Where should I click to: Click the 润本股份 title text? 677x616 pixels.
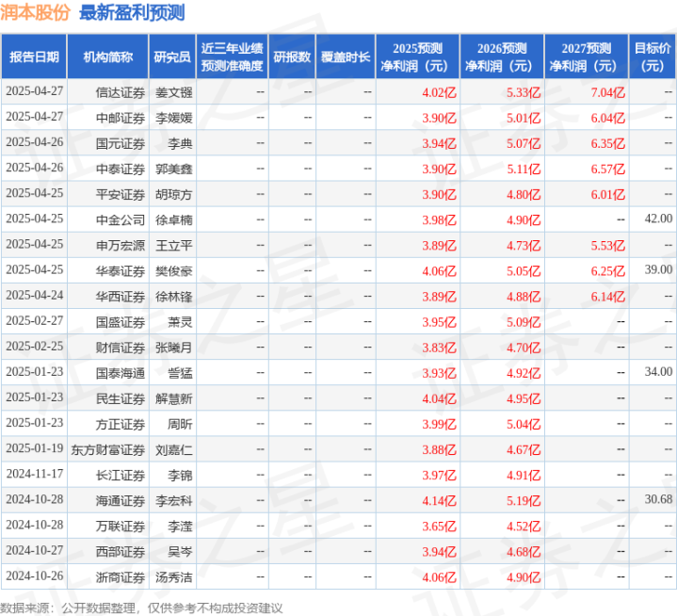coord(35,12)
